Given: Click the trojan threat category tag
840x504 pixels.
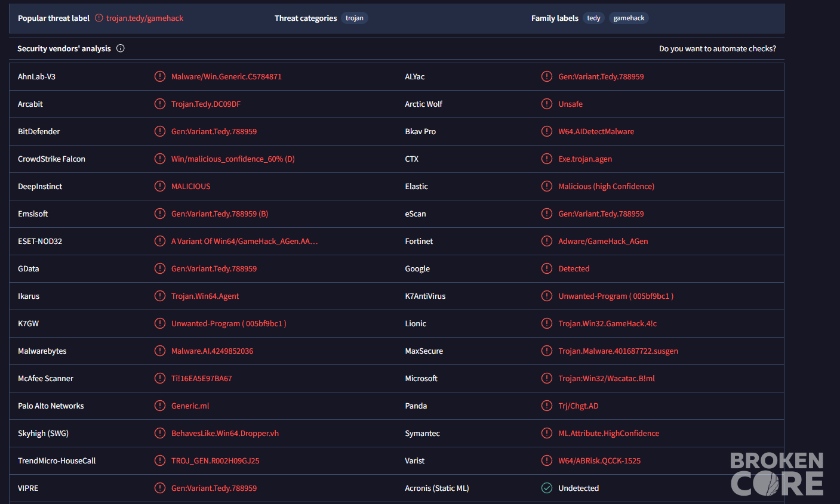Looking at the screenshot, I should pyautogui.click(x=355, y=18).
